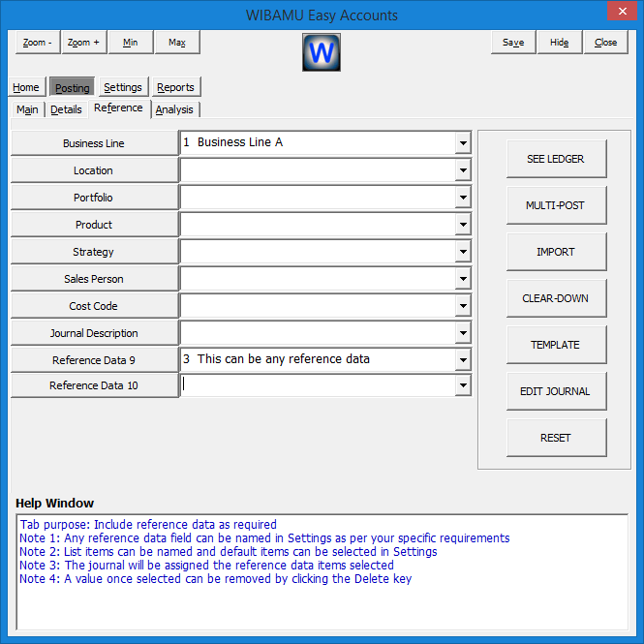The image size is (644, 644).
Task: Click into the empty Strategy field
Action: (318, 252)
